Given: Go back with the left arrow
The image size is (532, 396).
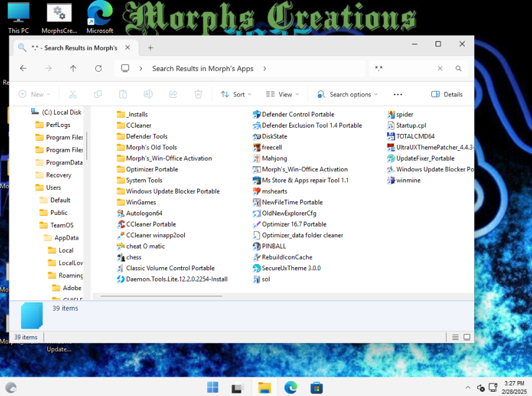Looking at the screenshot, I should click(x=23, y=68).
